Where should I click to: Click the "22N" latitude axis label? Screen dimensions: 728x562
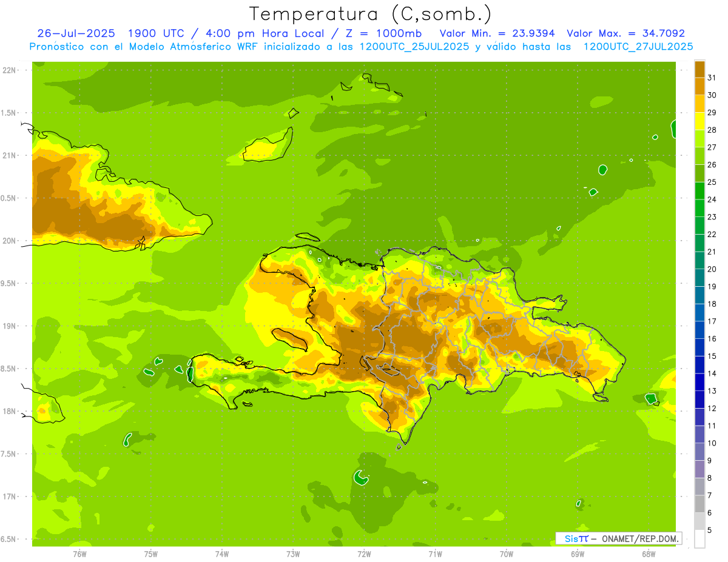click(10, 70)
